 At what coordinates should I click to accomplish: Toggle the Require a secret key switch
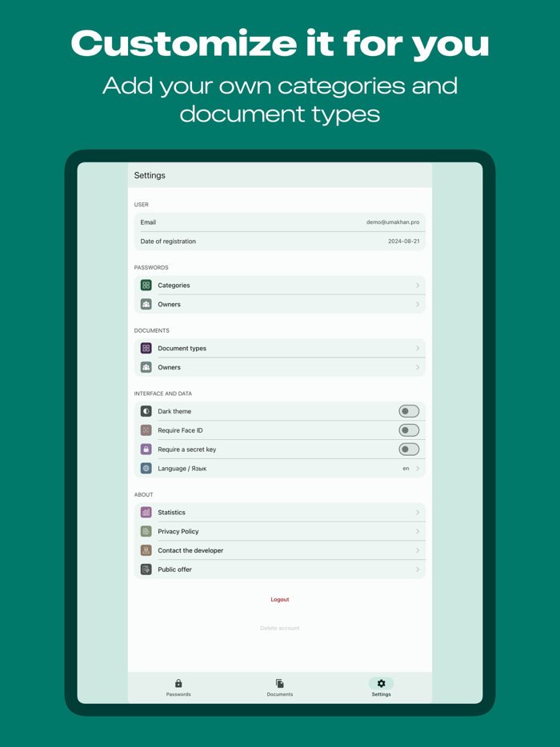pyautogui.click(x=409, y=449)
